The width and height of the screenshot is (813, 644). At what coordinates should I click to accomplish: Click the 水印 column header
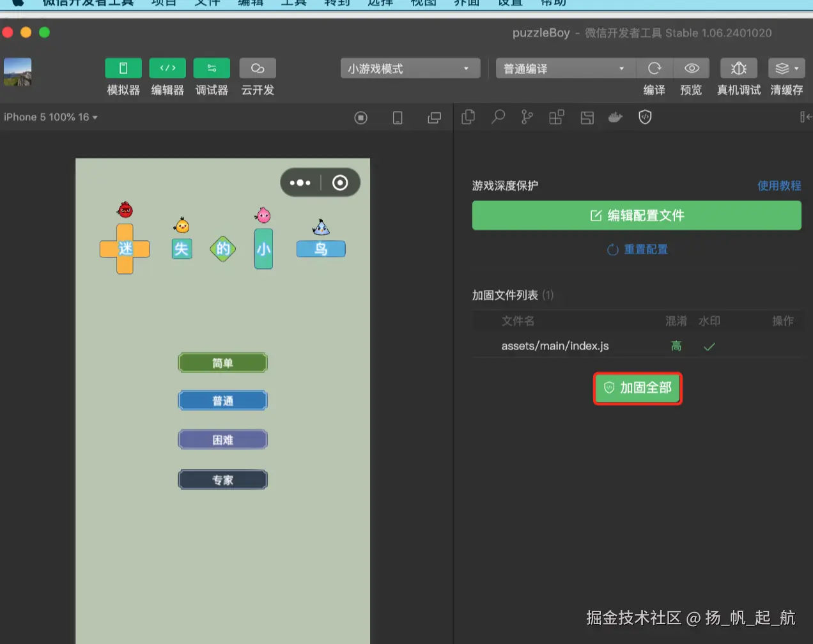[x=709, y=321]
